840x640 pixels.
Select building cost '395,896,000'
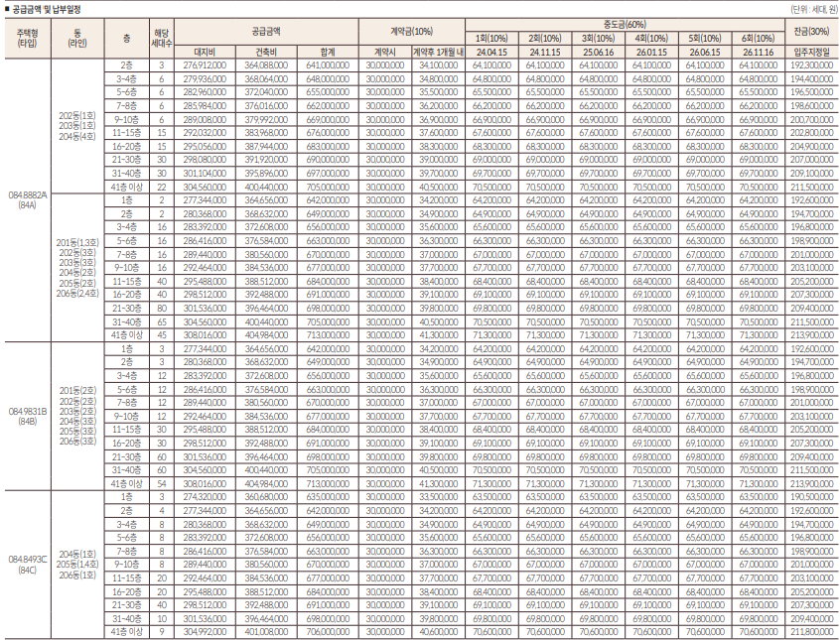tap(266, 174)
